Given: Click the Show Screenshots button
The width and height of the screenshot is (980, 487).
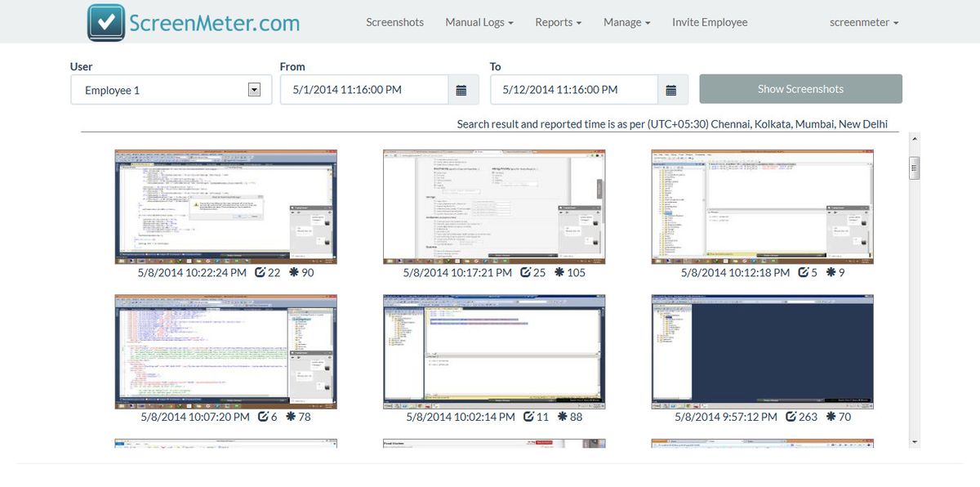Looking at the screenshot, I should click(800, 88).
